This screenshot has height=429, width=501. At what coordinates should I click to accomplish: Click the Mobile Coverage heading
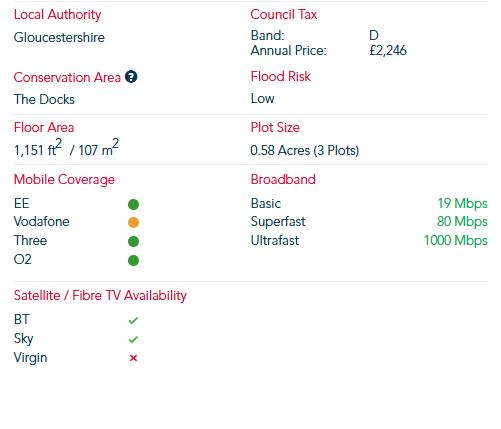pos(64,179)
